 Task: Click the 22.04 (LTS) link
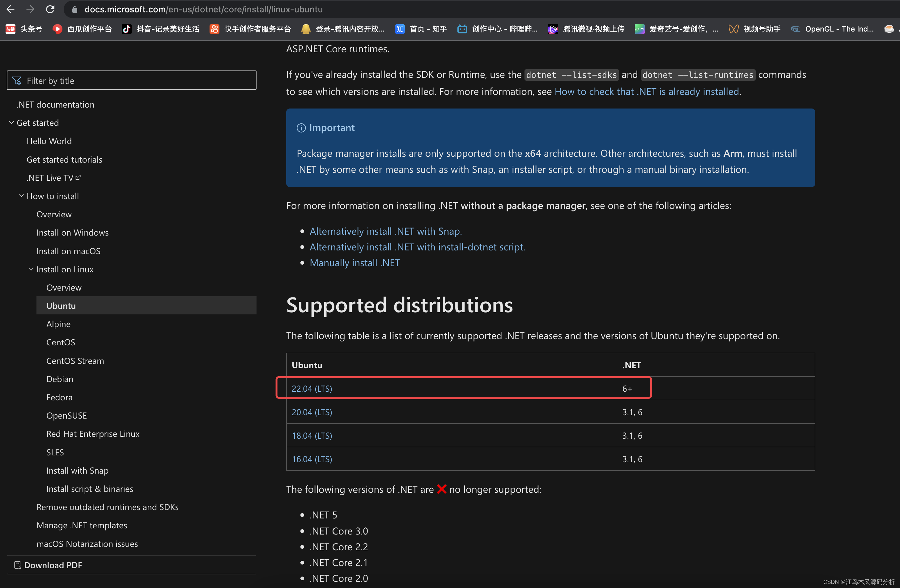[x=312, y=388]
